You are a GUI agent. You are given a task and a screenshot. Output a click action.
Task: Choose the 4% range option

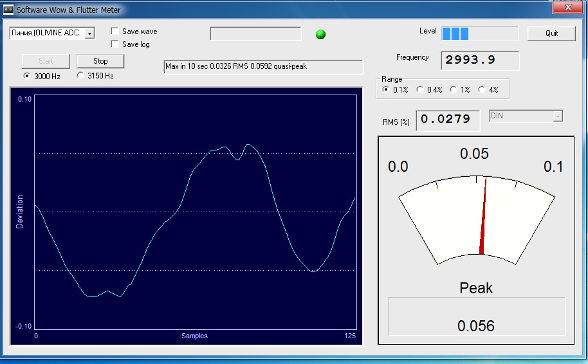482,89
